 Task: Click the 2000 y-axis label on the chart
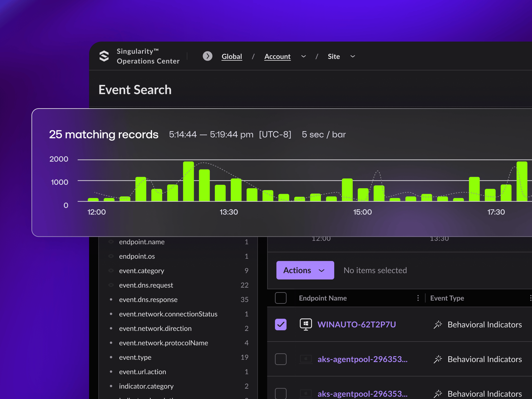(x=59, y=159)
